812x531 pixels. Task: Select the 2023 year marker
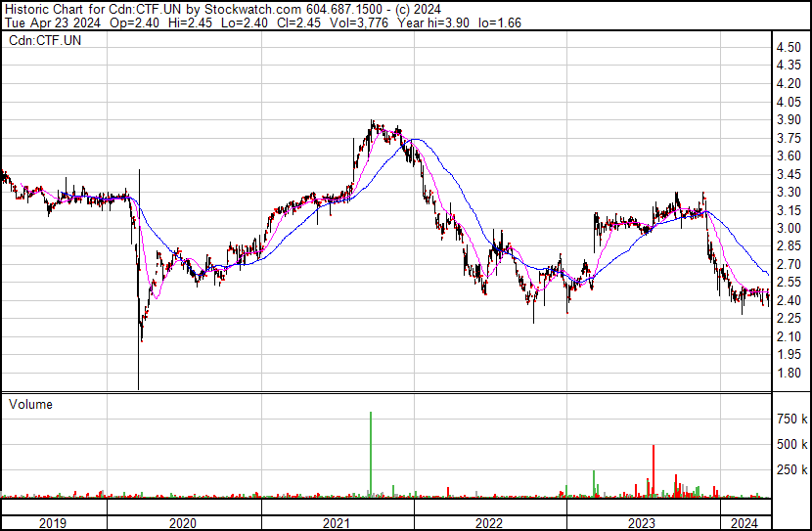coord(641,523)
